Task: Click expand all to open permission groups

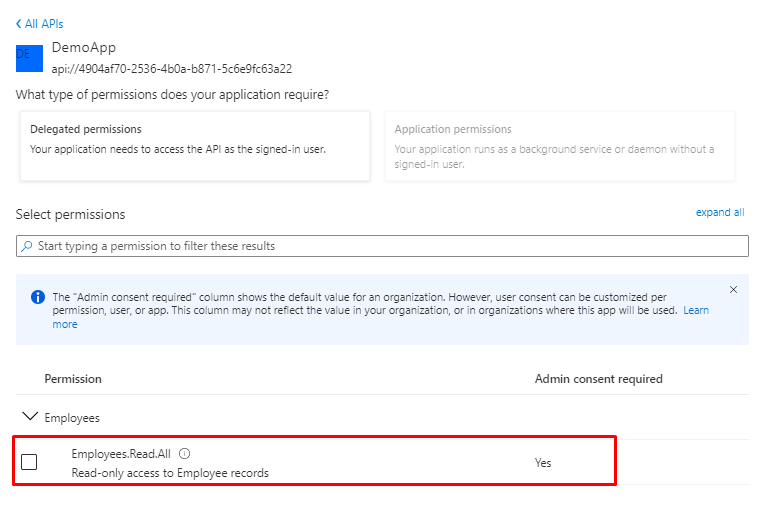Action: point(720,213)
